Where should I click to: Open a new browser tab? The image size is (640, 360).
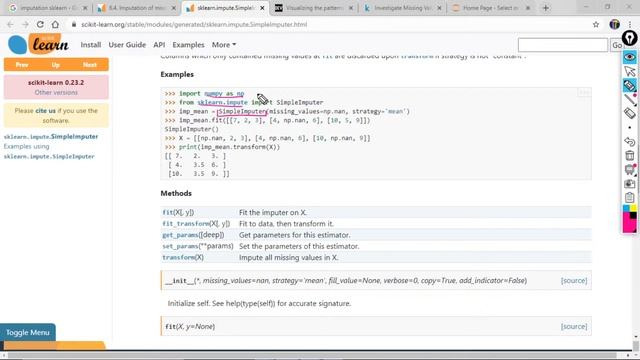coord(546,8)
